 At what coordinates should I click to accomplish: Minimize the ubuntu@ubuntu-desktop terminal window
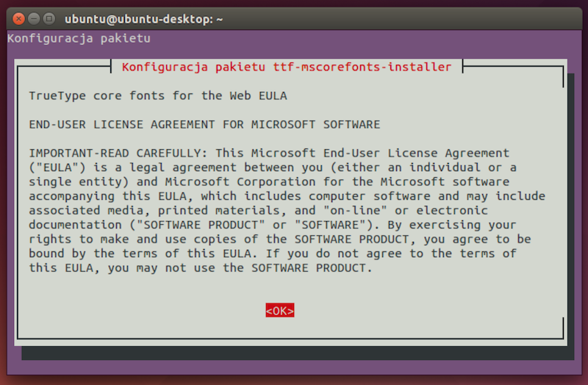click(x=34, y=18)
